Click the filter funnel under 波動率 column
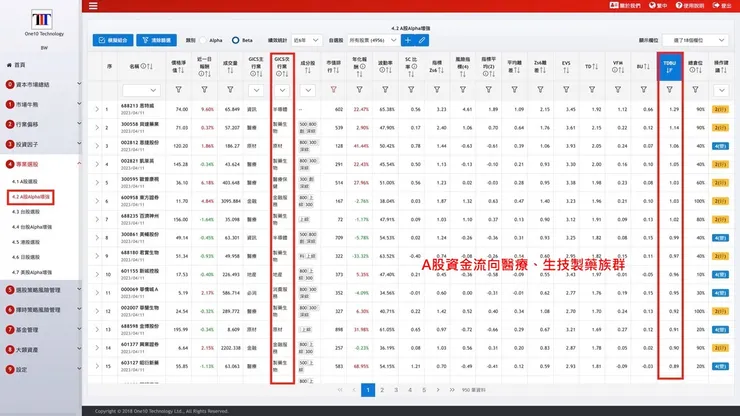Screen dimensions: 740x416 (385, 89)
